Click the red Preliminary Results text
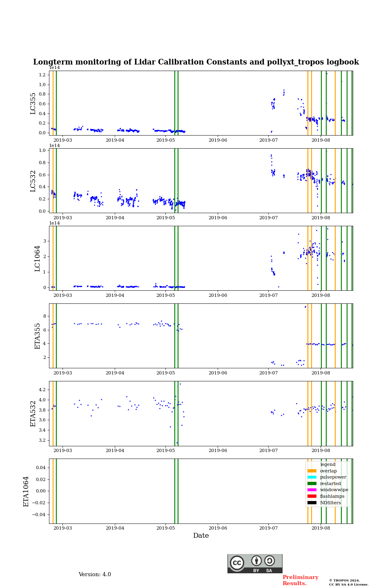392x588 pixels. click(x=300, y=580)
